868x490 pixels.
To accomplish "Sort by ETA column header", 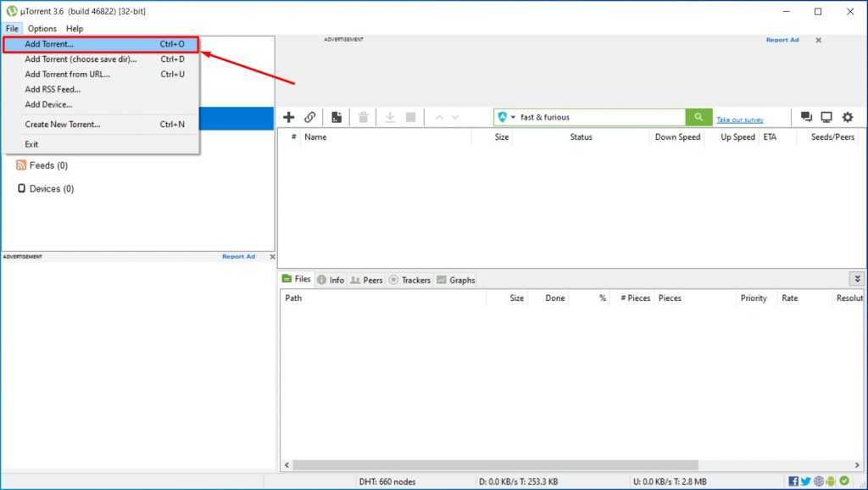I will 777,136.
